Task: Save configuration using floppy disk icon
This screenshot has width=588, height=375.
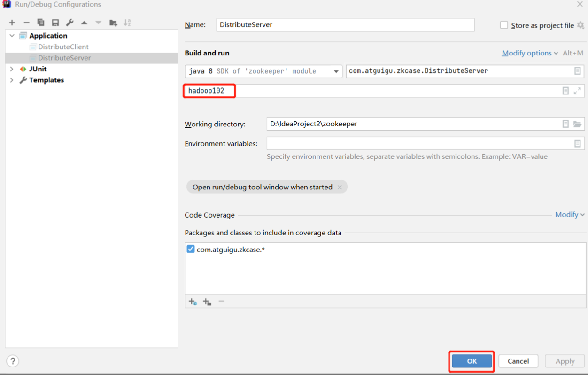Action: click(x=55, y=23)
